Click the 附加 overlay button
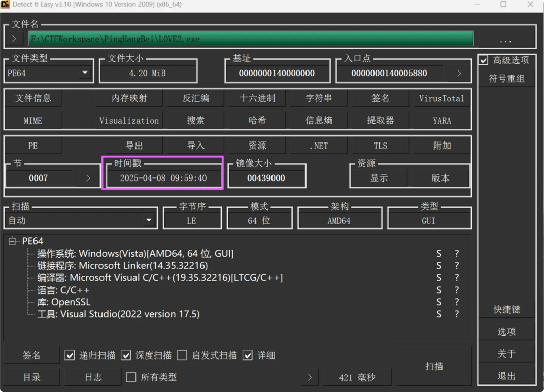Screen dimensions: 544x392 point(441,146)
